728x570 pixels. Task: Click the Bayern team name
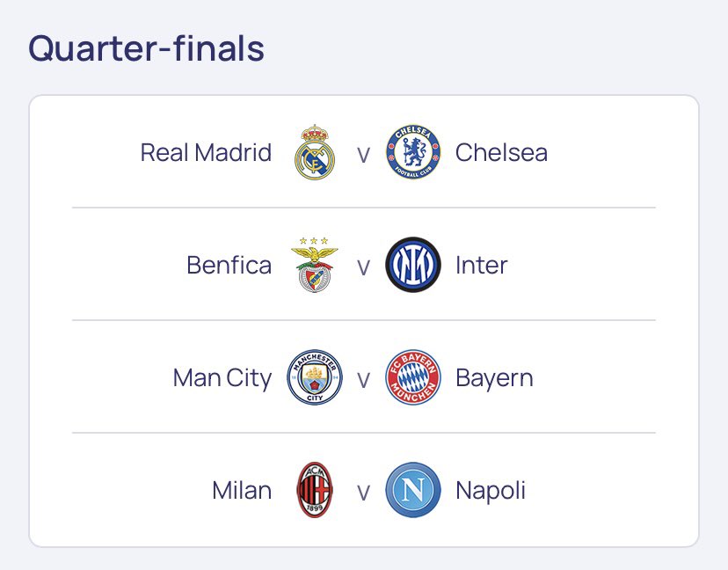pyautogui.click(x=494, y=378)
